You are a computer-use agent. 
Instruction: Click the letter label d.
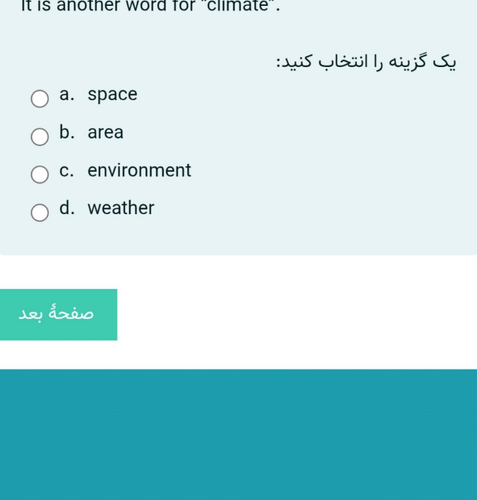click(x=67, y=208)
